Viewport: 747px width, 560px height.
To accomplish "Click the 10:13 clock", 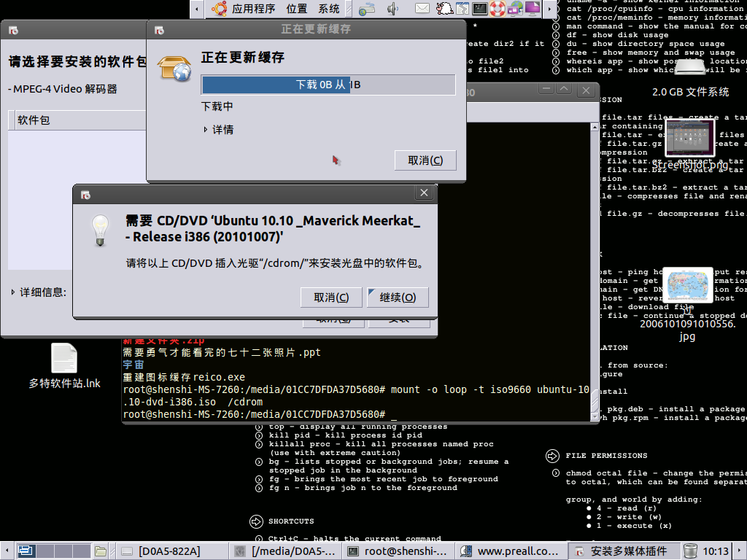I will click(x=716, y=551).
